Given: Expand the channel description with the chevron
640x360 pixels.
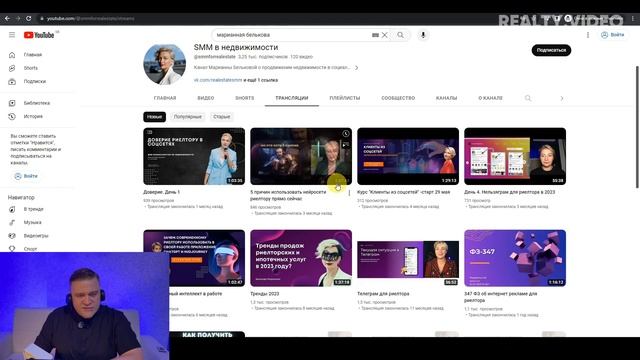Looking at the screenshot, I should [x=356, y=68].
